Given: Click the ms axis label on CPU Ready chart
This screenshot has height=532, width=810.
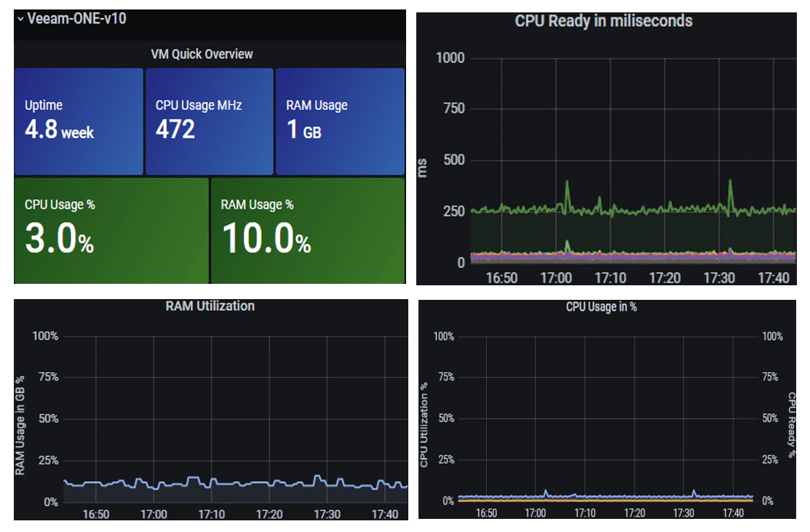Looking at the screenshot, I should point(422,168).
